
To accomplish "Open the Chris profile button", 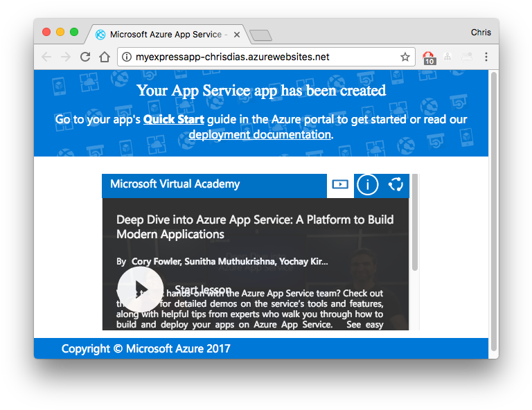I will click(x=481, y=33).
